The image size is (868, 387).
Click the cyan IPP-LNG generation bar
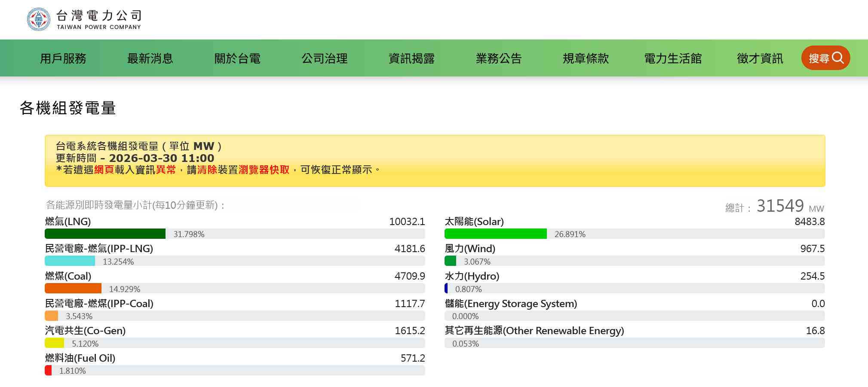click(70, 261)
